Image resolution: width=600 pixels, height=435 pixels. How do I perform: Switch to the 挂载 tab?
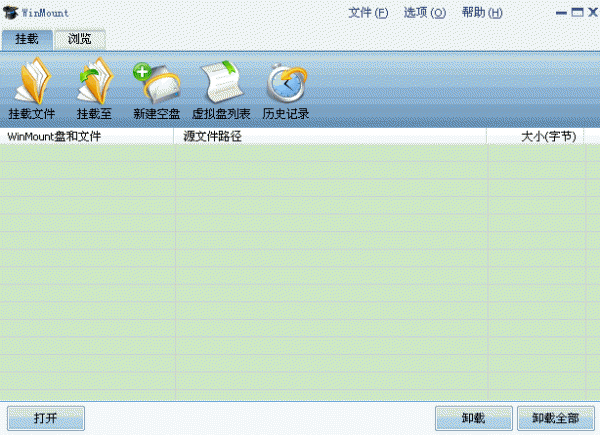pos(27,39)
